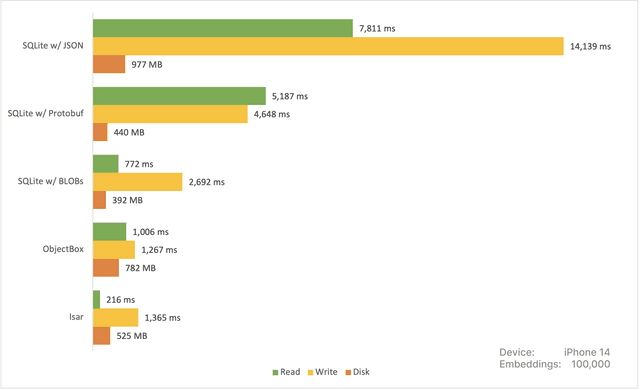Select the Device iPhone 14 annotation
The width and height of the screenshot is (640, 390).
click(x=555, y=352)
